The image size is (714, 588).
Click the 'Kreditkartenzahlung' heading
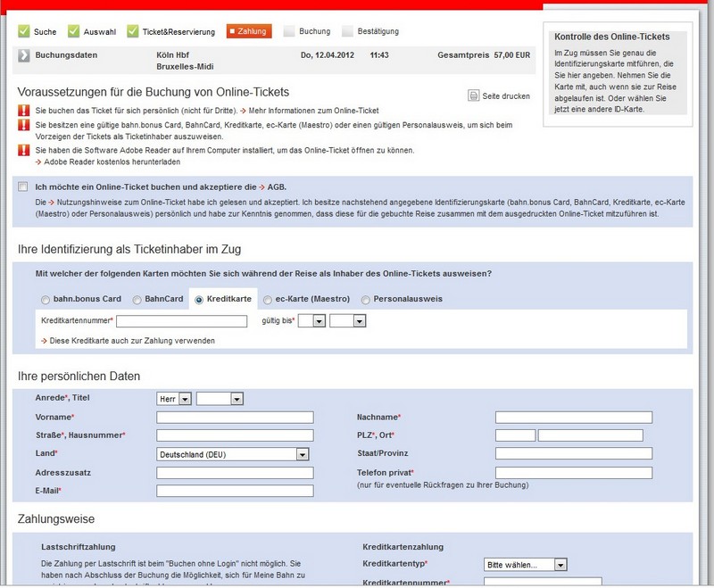pos(403,547)
